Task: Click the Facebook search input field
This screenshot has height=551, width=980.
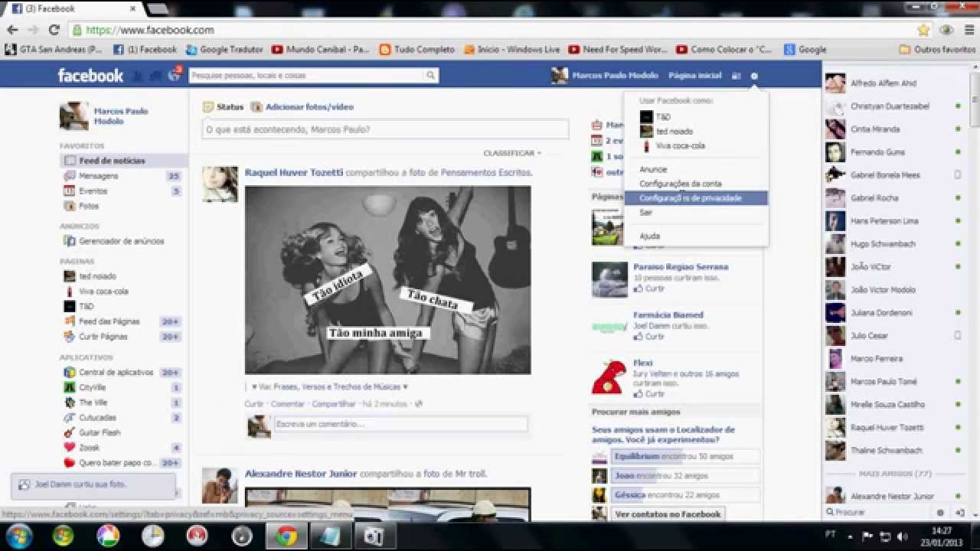Action: pos(306,76)
